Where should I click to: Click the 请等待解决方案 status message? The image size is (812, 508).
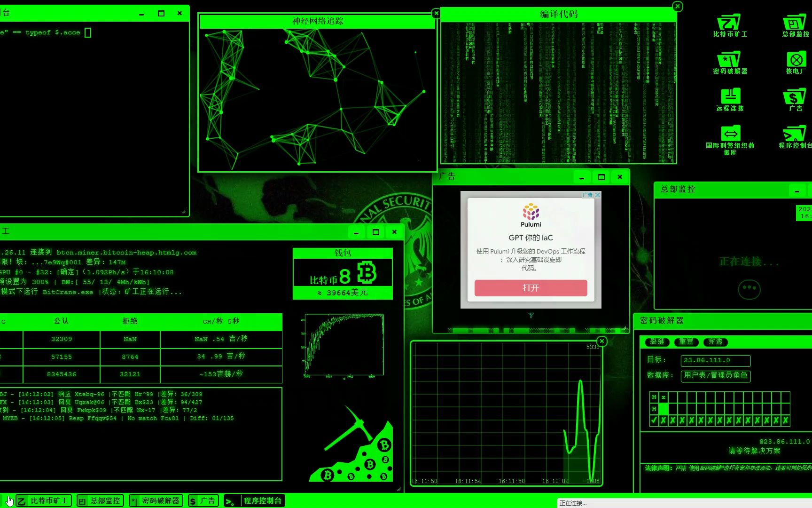(754, 451)
